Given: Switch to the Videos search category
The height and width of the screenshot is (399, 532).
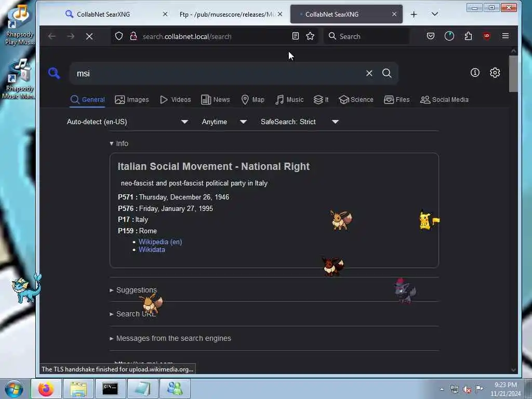Looking at the screenshot, I should tap(176, 100).
